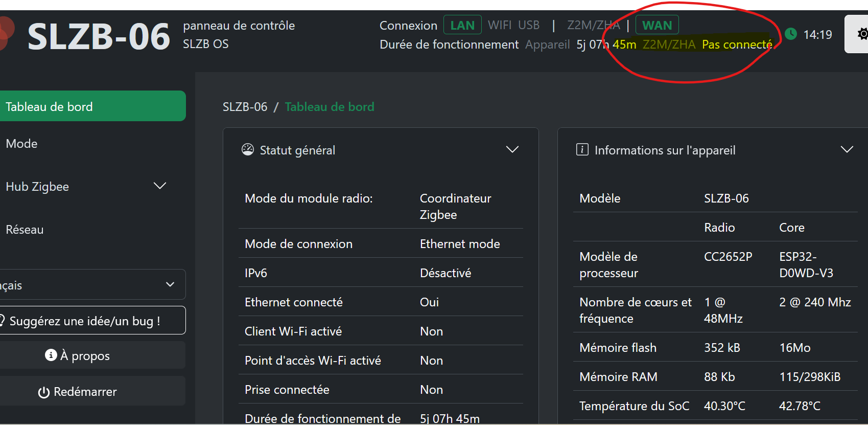
Task: Click the SLZB-06 breadcrumb link
Action: [x=245, y=107]
